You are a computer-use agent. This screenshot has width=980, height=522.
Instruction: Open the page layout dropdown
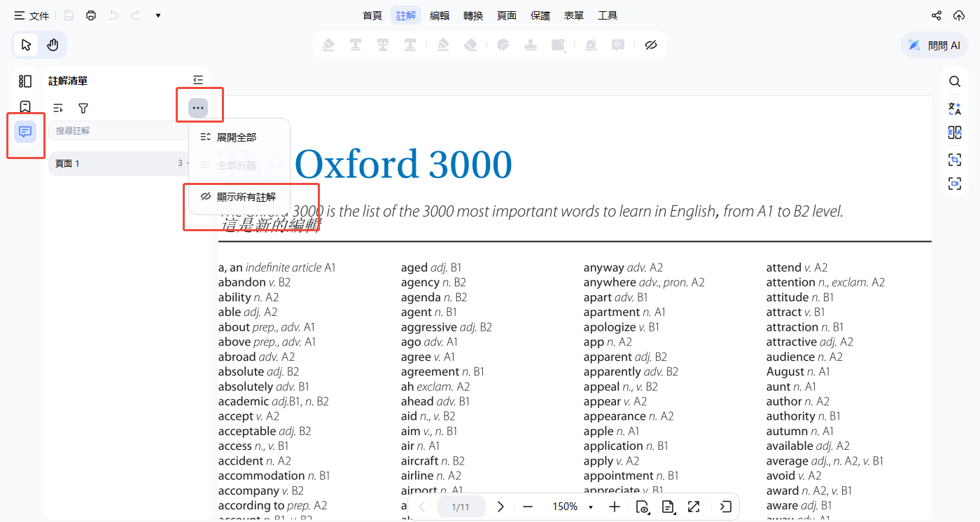tap(668, 507)
